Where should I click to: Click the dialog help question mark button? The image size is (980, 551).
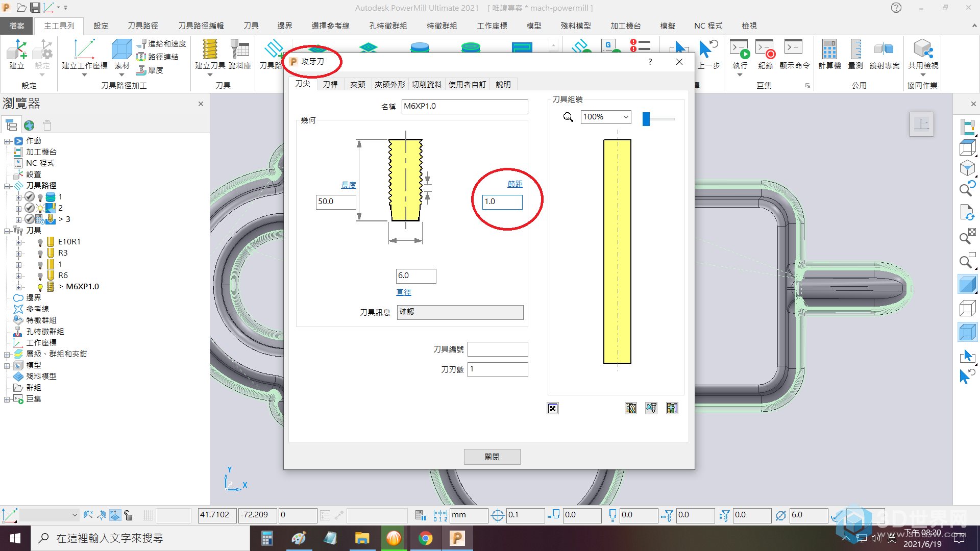(x=650, y=62)
